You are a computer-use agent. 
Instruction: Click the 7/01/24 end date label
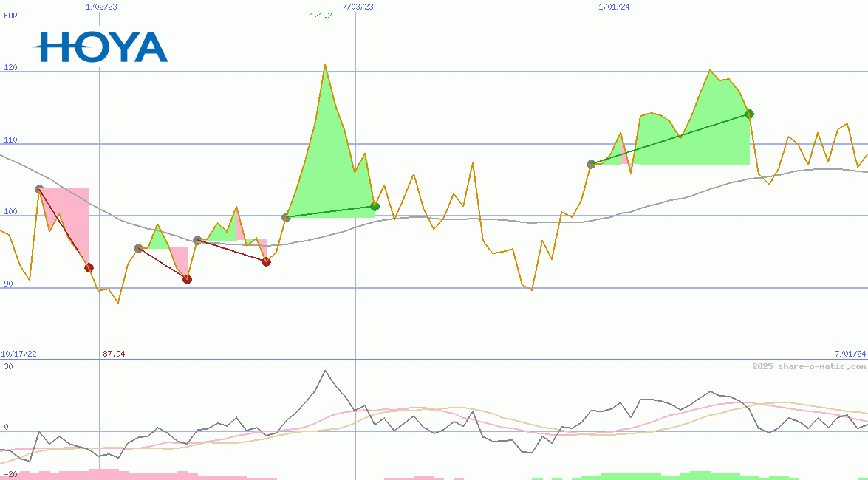click(x=850, y=354)
